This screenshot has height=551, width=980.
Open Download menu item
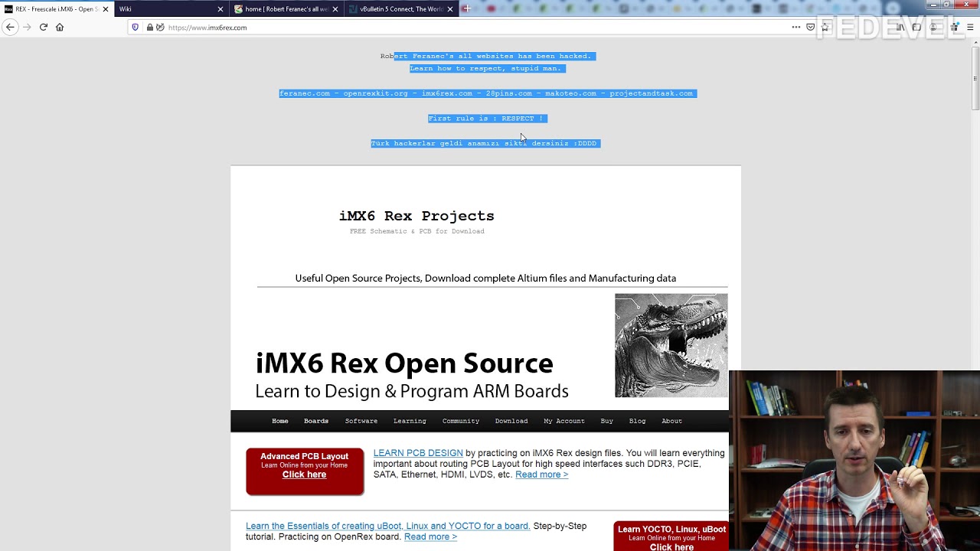(511, 421)
